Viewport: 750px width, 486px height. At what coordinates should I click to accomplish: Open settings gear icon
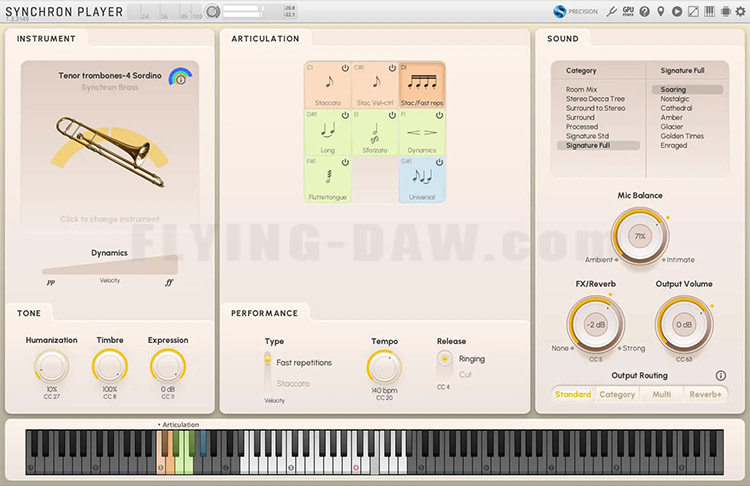click(x=740, y=11)
